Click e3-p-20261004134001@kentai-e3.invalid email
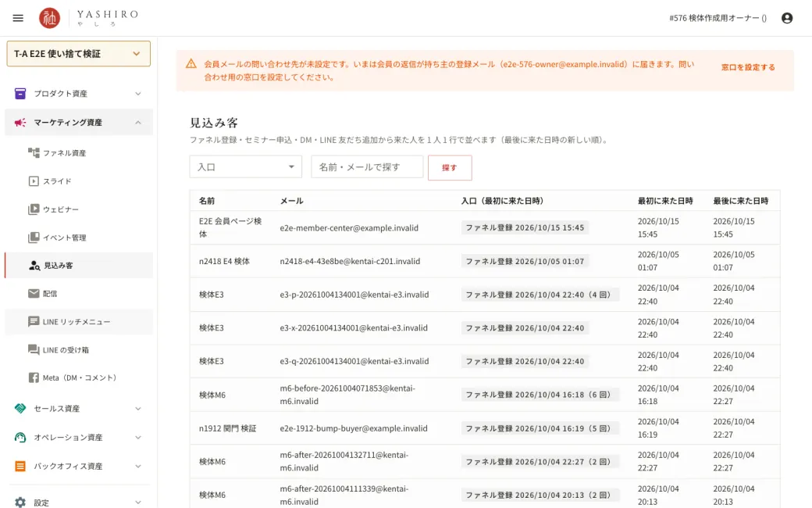The image size is (812, 508). coord(354,295)
